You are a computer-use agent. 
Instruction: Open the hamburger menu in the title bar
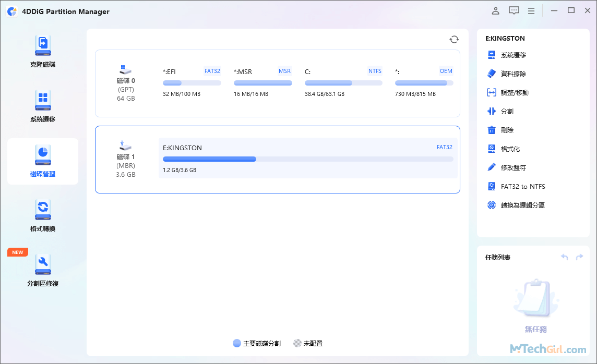tap(531, 10)
